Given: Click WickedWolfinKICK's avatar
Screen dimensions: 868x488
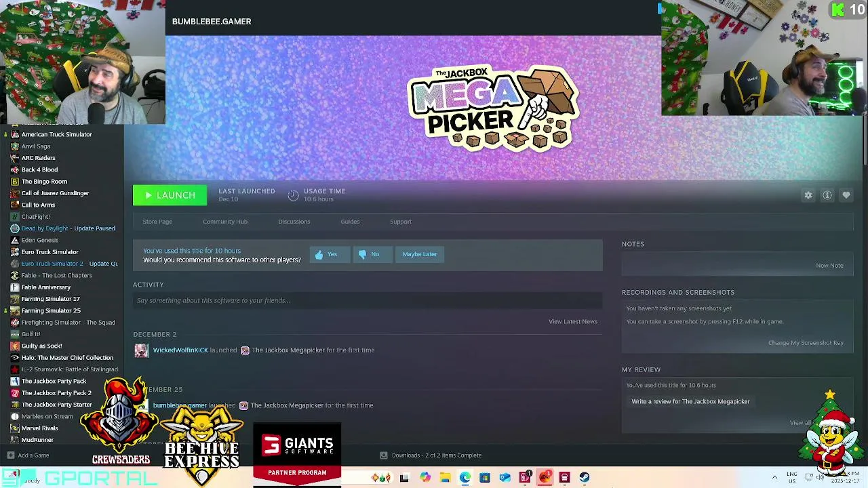Looking at the screenshot, I should [141, 350].
